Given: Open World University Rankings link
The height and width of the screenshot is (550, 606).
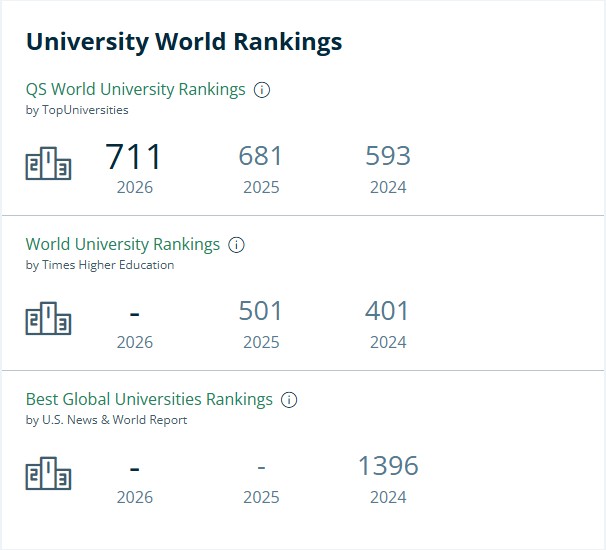Looking at the screenshot, I should 123,244.
